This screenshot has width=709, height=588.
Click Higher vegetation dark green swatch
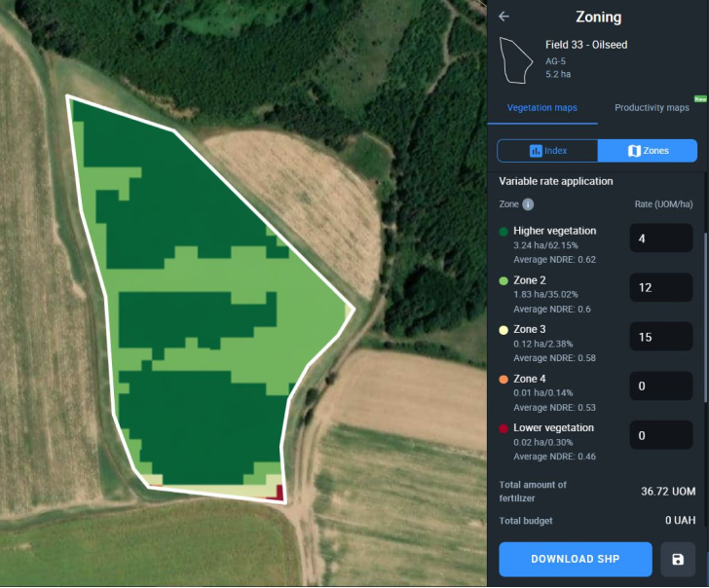pyautogui.click(x=504, y=232)
